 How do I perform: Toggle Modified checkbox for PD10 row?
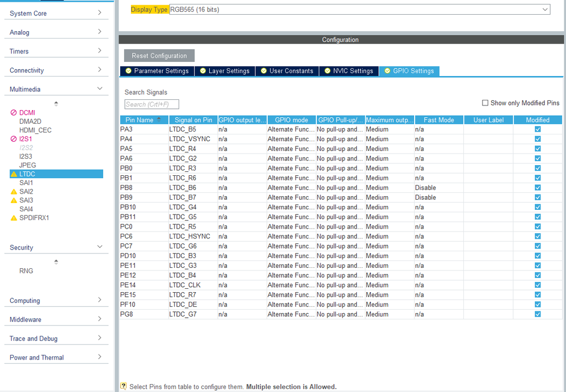(538, 256)
